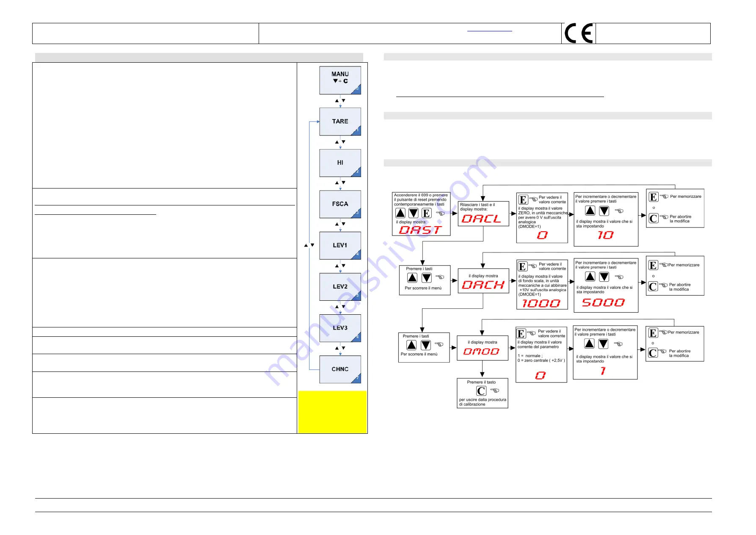Click the red 1 display value
Image resolution: width=756 pixels, height=535 pixels.
pyautogui.click(x=603, y=371)
